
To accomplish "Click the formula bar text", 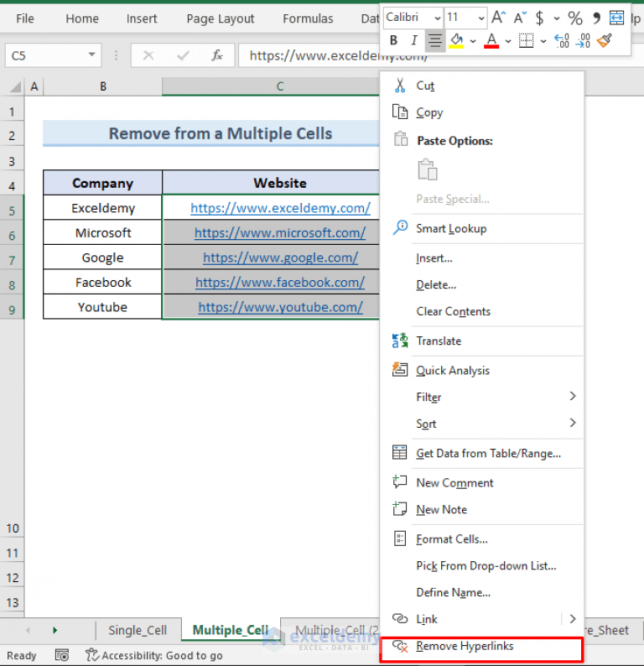I will tap(338, 55).
